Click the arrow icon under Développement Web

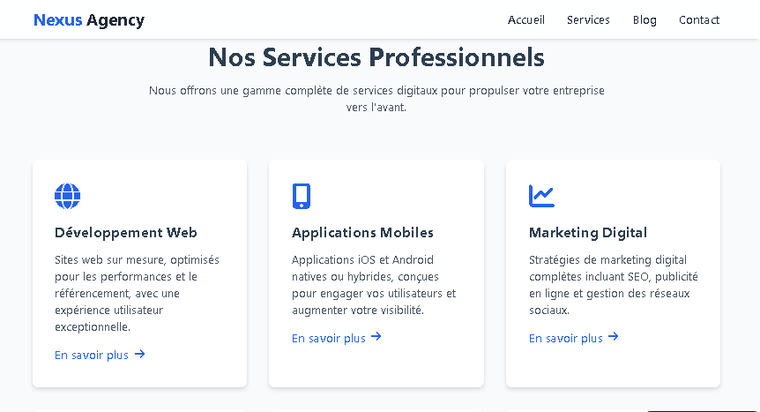pos(140,354)
